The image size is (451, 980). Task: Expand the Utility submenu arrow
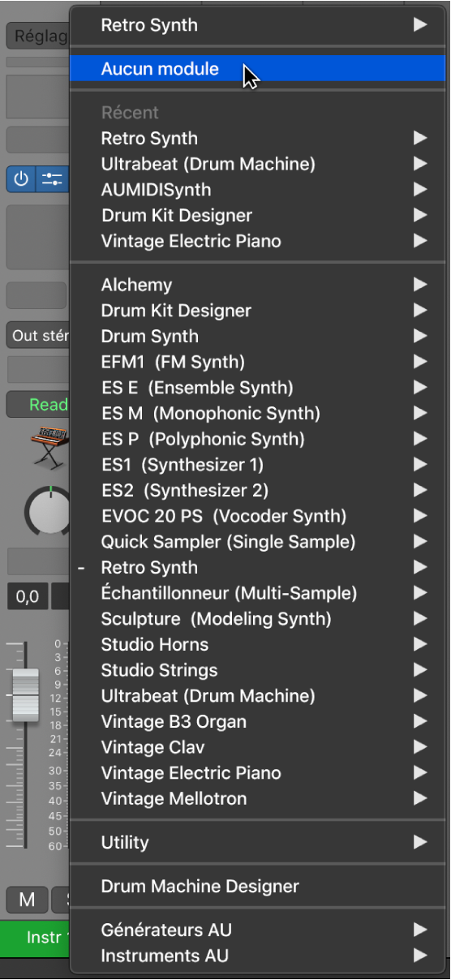(419, 843)
